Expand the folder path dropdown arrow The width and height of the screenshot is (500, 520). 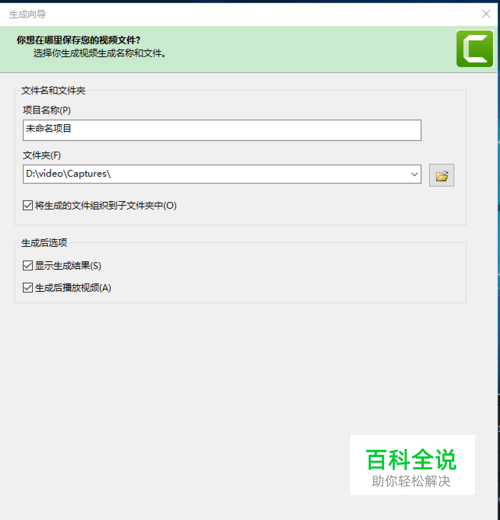[x=414, y=174]
